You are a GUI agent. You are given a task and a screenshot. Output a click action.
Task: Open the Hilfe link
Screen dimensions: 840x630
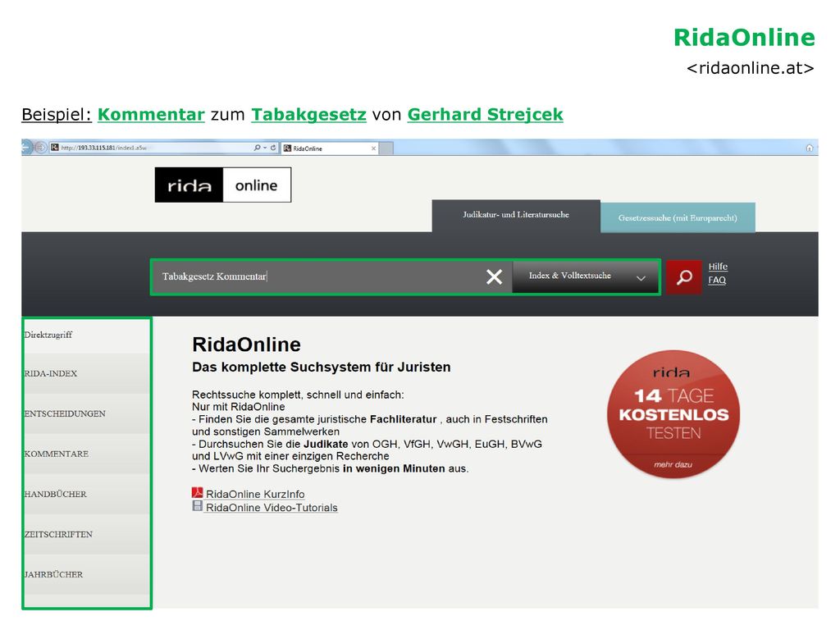point(718,267)
